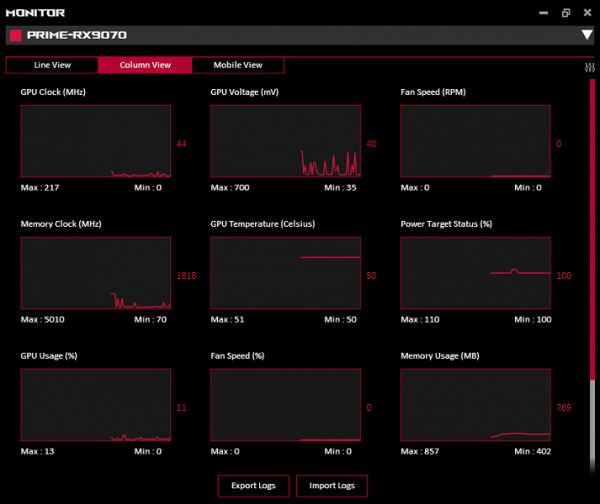Click 'Max : 700' under GPU Voltage
Screen dimensions: 600x504
[x=230, y=188]
